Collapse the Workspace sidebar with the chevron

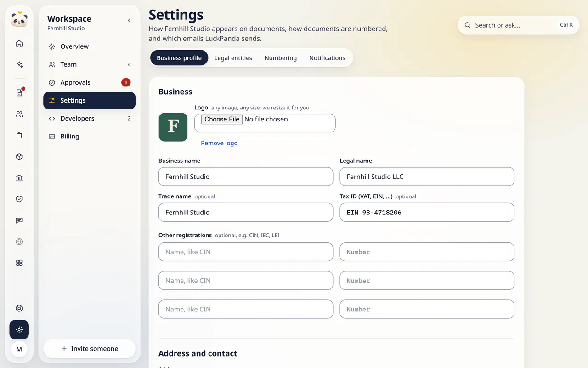point(129,21)
